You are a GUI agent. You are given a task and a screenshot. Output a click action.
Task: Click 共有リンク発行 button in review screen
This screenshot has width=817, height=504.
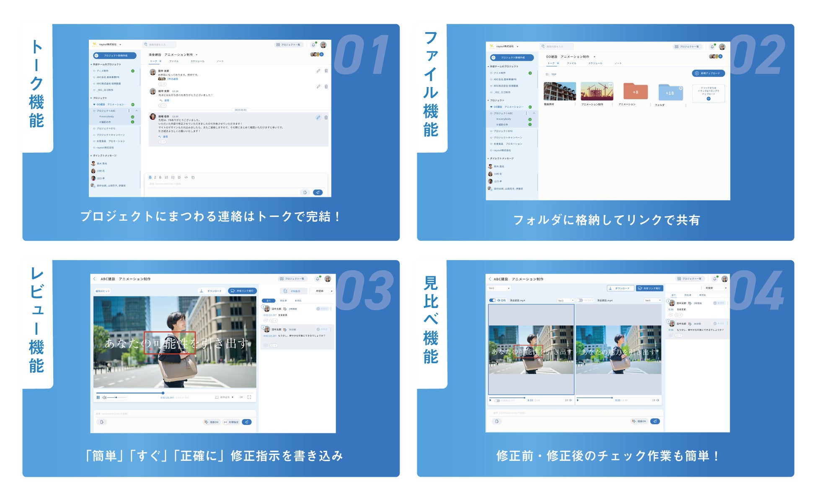point(243,291)
